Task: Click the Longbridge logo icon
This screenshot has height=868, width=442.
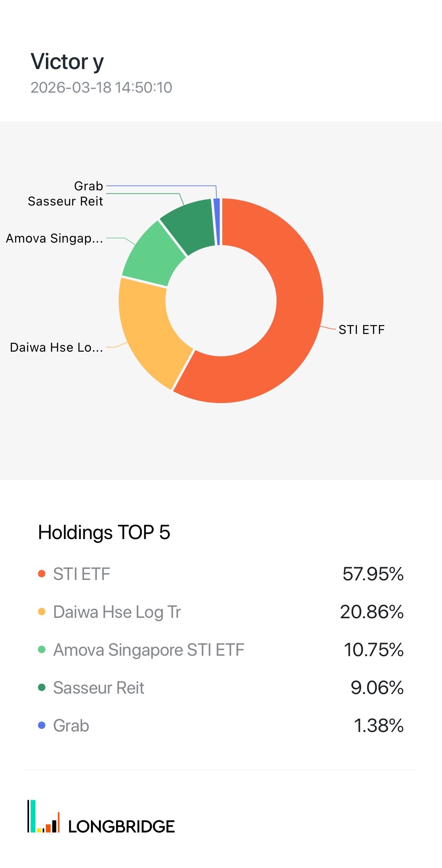Action: pos(43,816)
